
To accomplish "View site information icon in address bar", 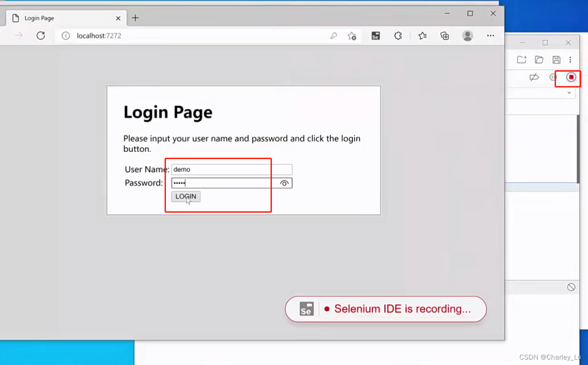I will click(x=66, y=36).
